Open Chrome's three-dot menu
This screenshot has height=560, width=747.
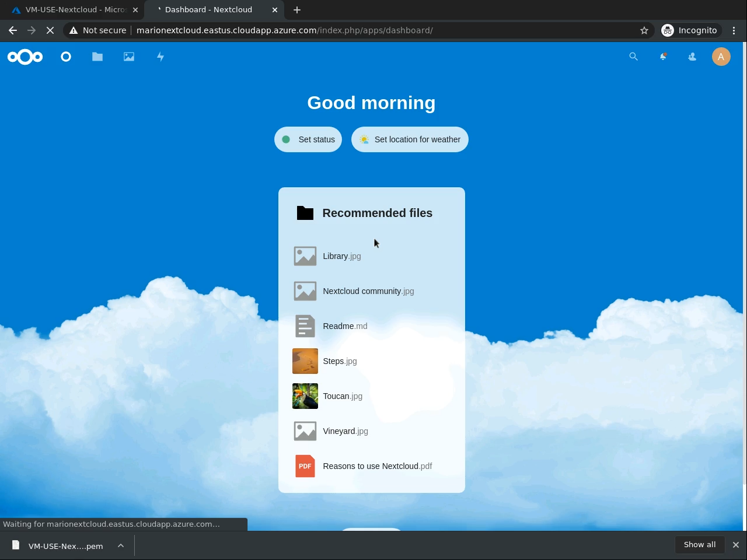(x=734, y=30)
